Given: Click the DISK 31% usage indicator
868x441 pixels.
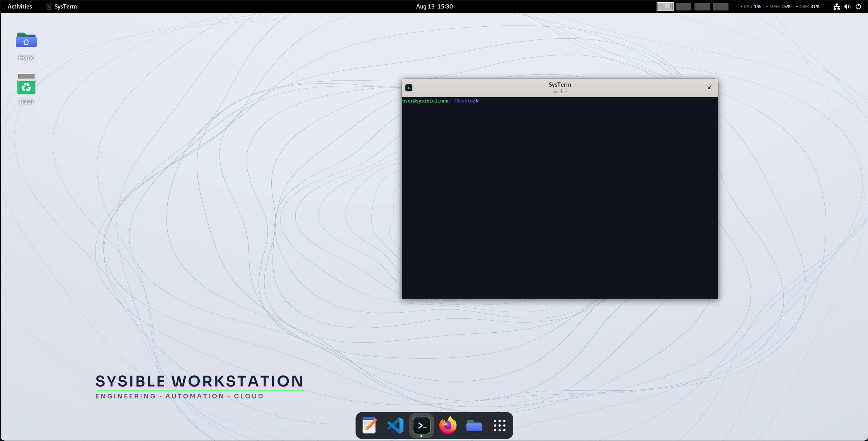Looking at the screenshot, I should click(808, 7).
